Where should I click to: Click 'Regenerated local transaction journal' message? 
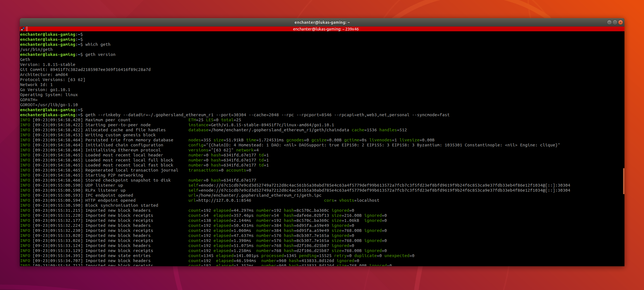132,170
